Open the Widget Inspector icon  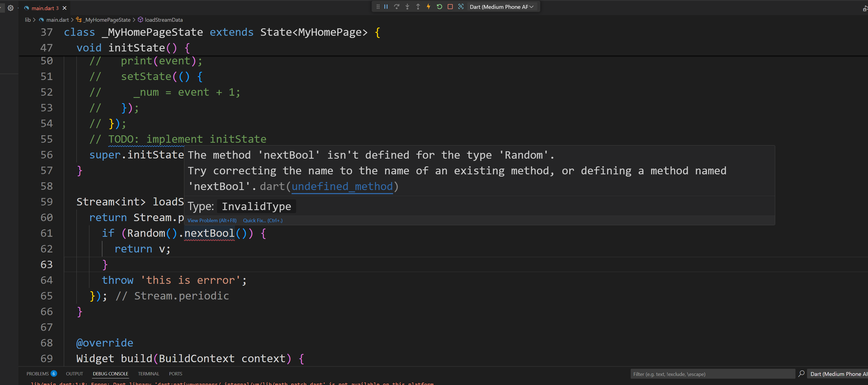(461, 7)
